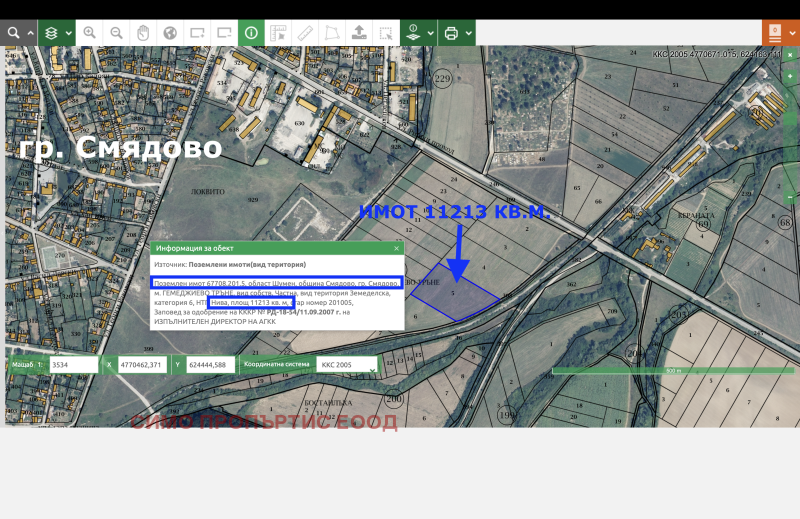This screenshot has width=800, height=519.
Task: Select the polygon area measure tool
Action: pos(332,33)
